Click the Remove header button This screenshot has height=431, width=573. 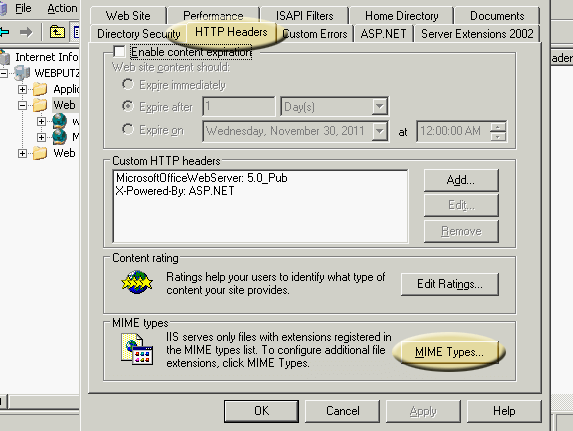(x=461, y=231)
